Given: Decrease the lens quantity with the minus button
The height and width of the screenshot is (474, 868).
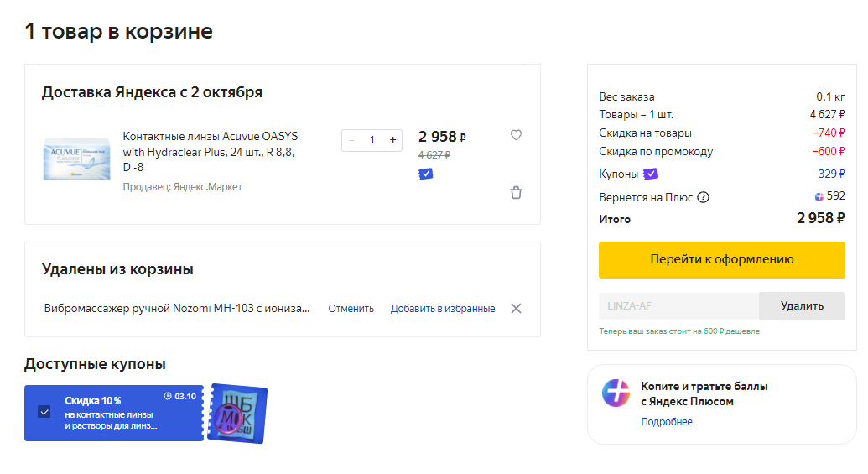Looking at the screenshot, I should 351,140.
